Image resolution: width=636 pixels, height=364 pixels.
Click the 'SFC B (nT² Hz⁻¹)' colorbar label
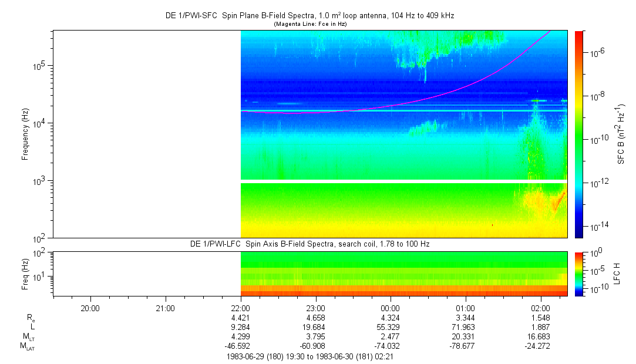pyautogui.click(x=621, y=134)
